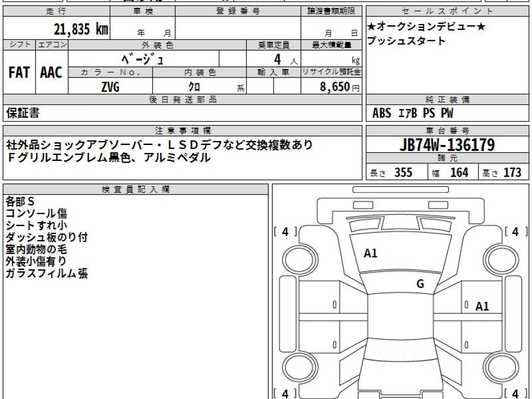Select the color code ZVG

point(110,87)
